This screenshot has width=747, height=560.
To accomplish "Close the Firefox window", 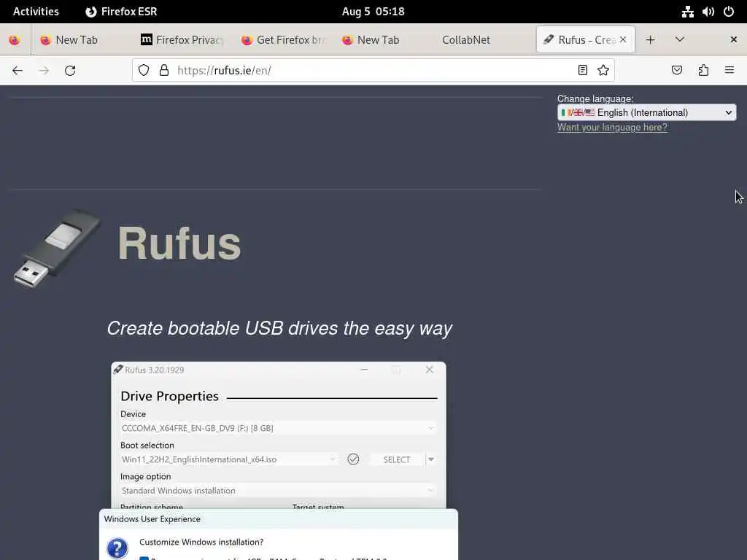I will [734, 40].
